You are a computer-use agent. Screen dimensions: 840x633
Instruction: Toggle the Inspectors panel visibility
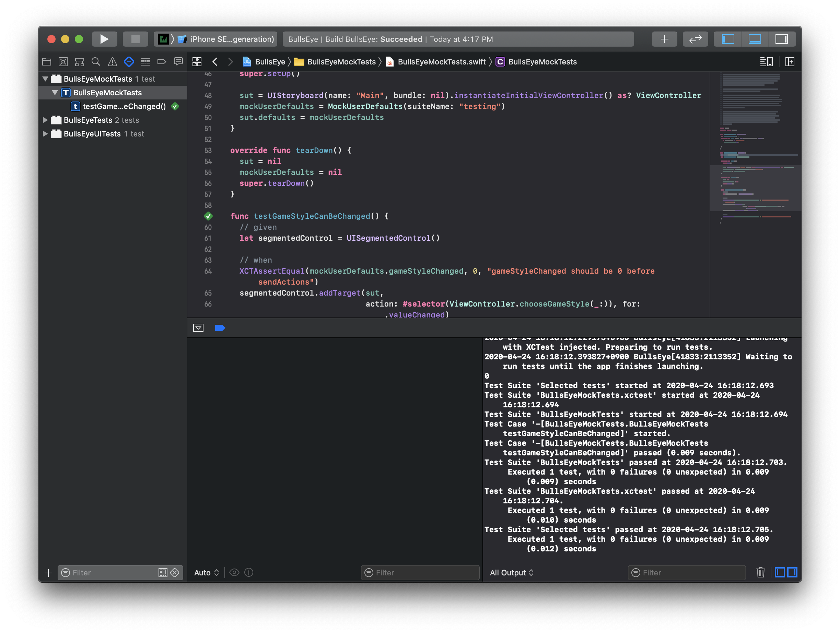[781, 39]
